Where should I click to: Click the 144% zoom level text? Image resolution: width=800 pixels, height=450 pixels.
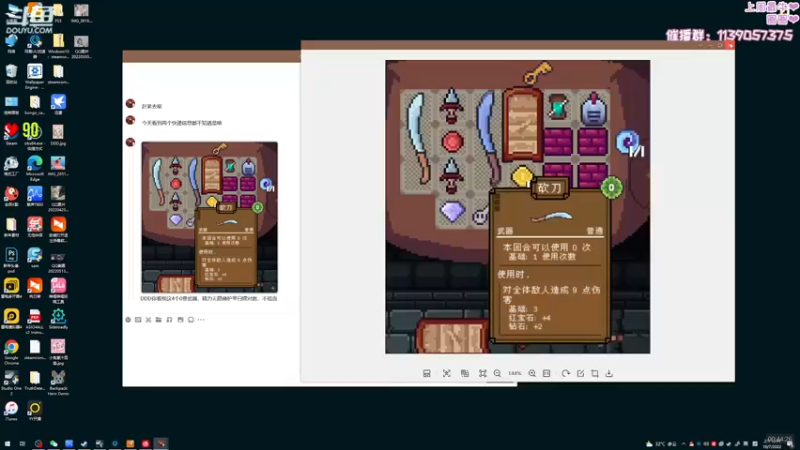(x=515, y=373)
